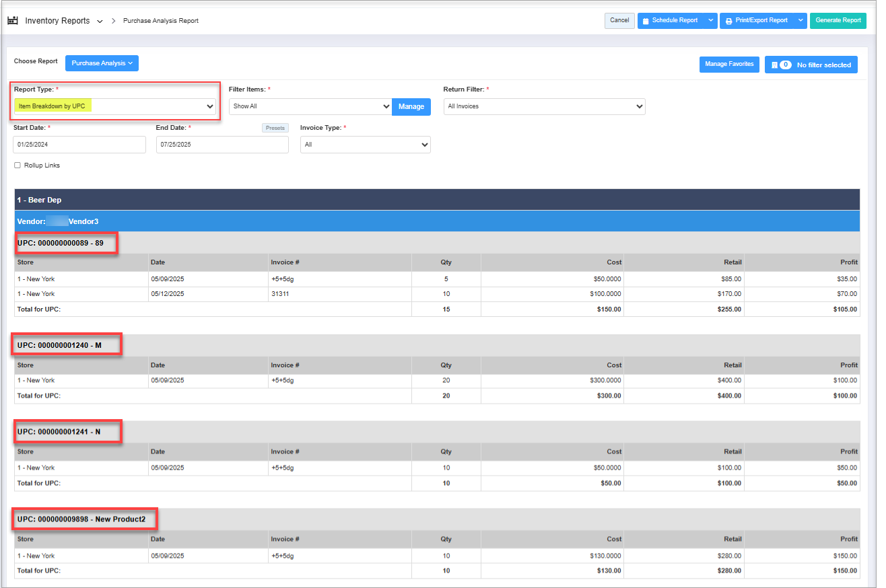Viewport: 886px width, 588px height.
Task: Open the Invoice Type dropdown
Action: coord(366,145)
